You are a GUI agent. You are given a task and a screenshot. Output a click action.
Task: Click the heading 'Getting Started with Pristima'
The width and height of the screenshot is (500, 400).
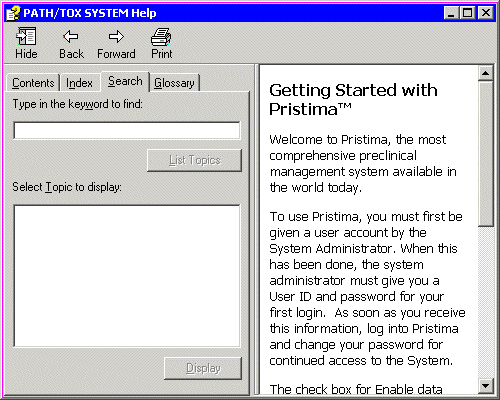pos(353,100)
